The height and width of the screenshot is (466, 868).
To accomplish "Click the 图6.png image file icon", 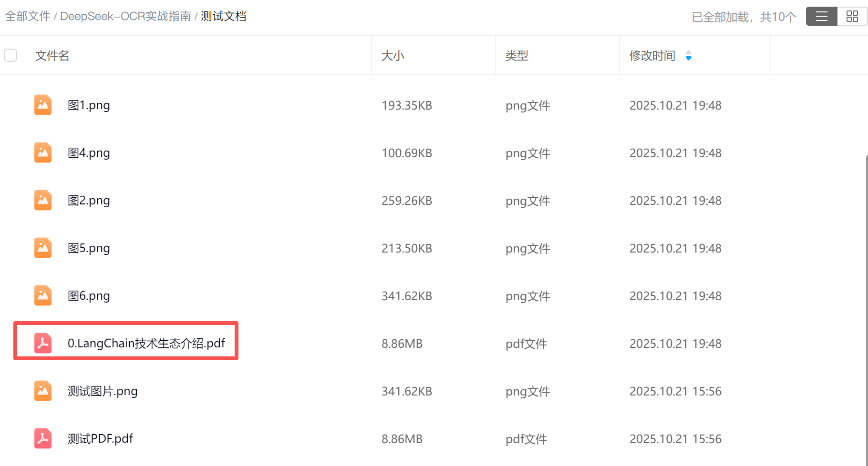I will pyautogui.click(x=43, y=295).
